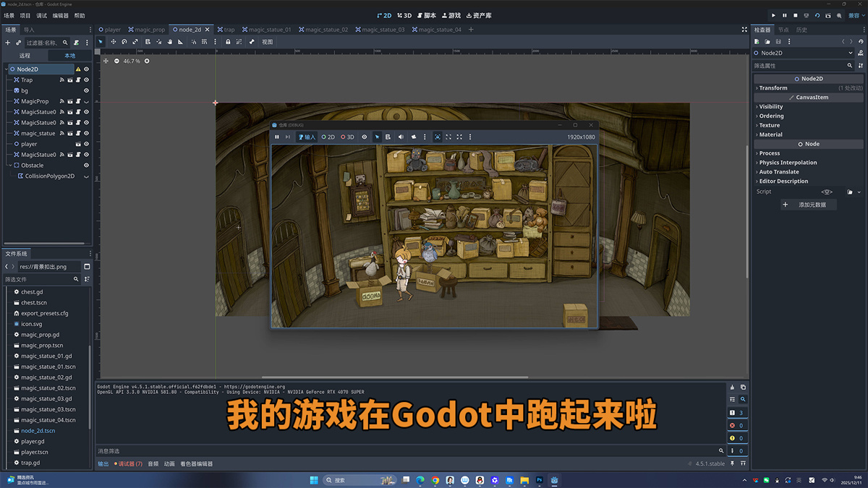Switch to the 脚本 workspace button

[x=426, y=15]
